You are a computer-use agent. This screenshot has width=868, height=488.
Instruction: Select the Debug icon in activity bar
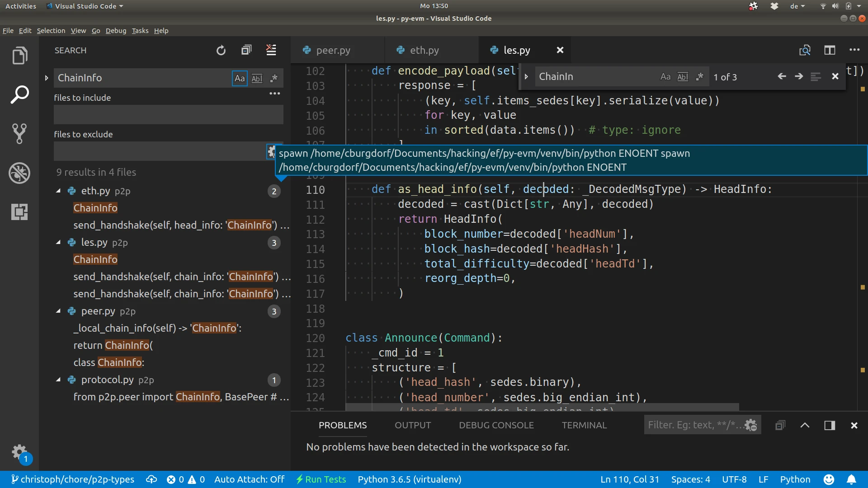(20, 173)
